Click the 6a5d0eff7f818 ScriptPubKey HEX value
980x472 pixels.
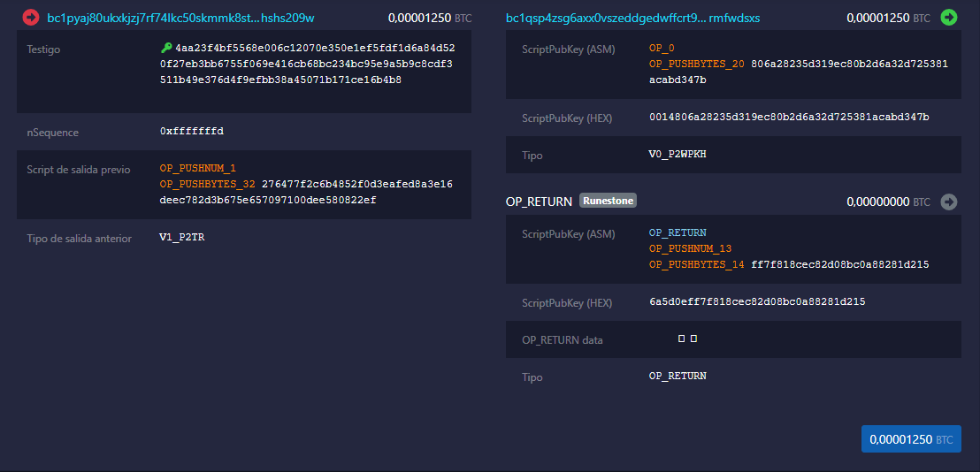click(757, 302)
